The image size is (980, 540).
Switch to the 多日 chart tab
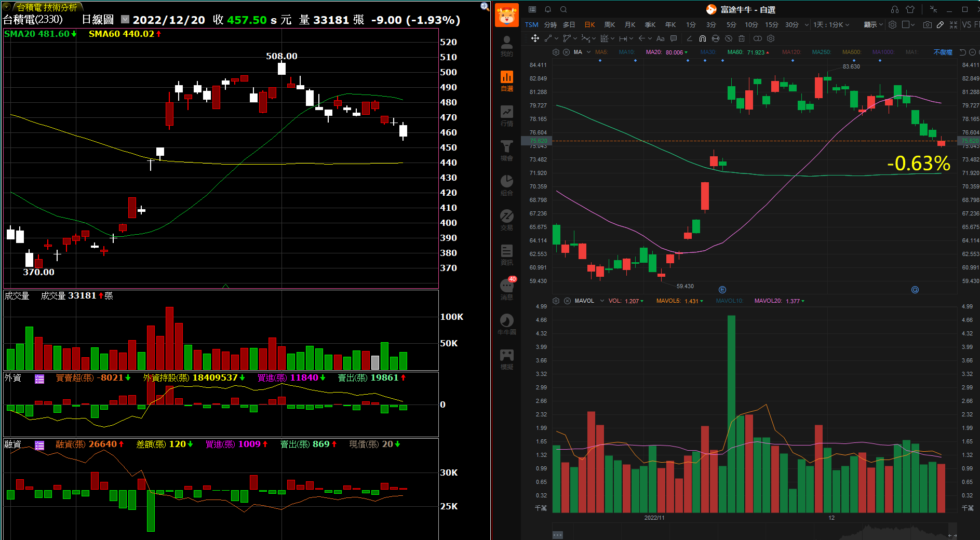pyautogui.click(x=569, y=24)
